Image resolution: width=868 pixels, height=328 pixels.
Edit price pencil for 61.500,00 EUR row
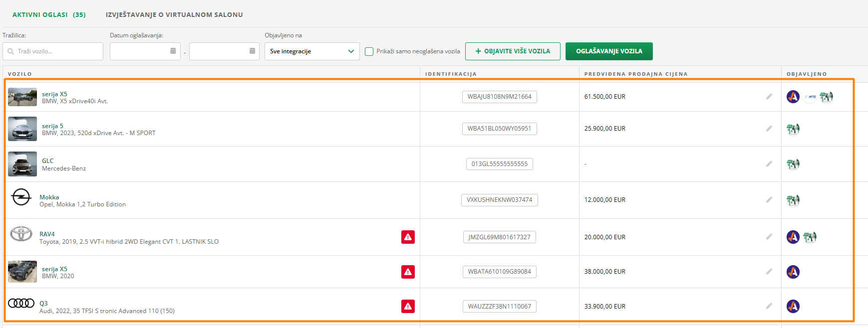tap(769, 97)
